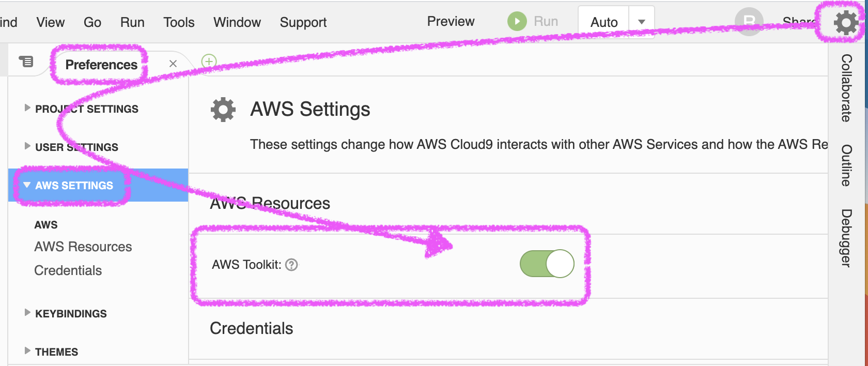The height and width of the screenshot is (366, 868).
Task: Click the green Run play icon
Action: [517, 22]
